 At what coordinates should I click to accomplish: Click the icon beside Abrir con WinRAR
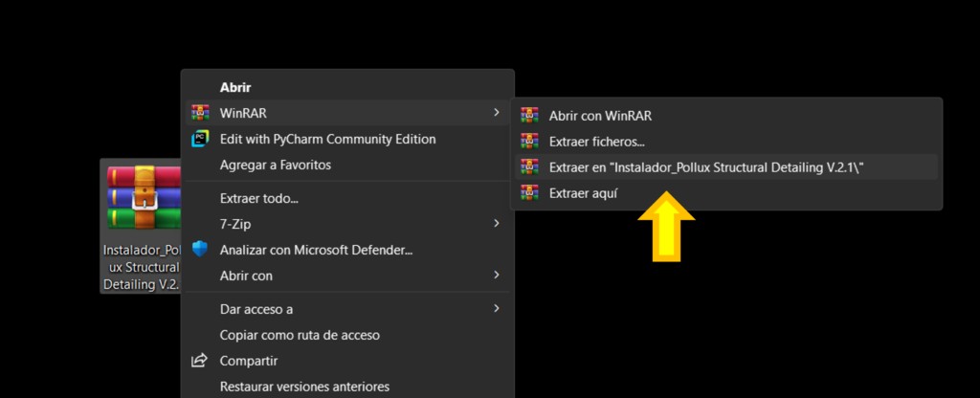528,116
